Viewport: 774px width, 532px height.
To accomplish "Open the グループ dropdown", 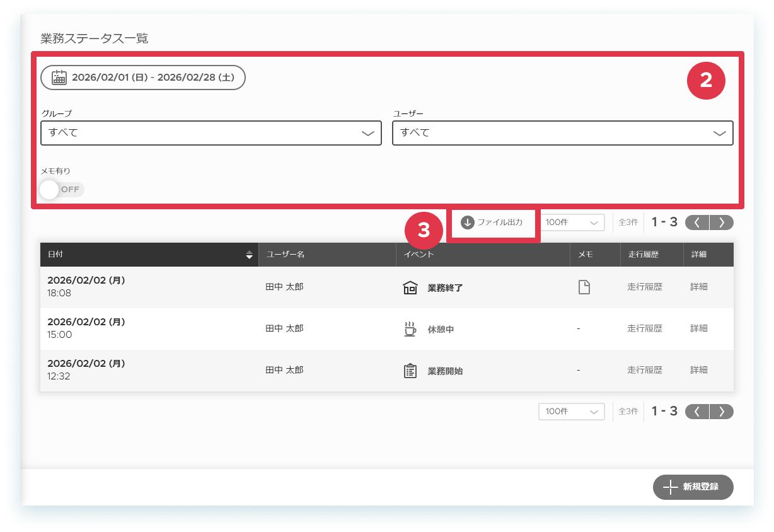I will click(211, 133).
